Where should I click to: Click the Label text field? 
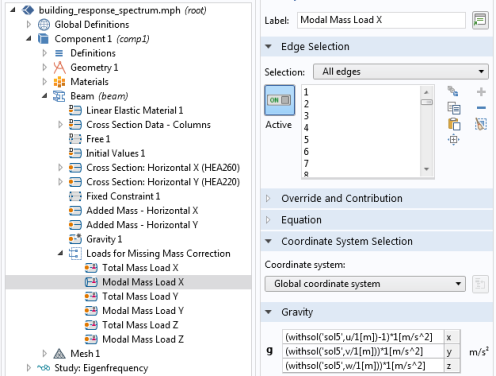coord(381,20)
